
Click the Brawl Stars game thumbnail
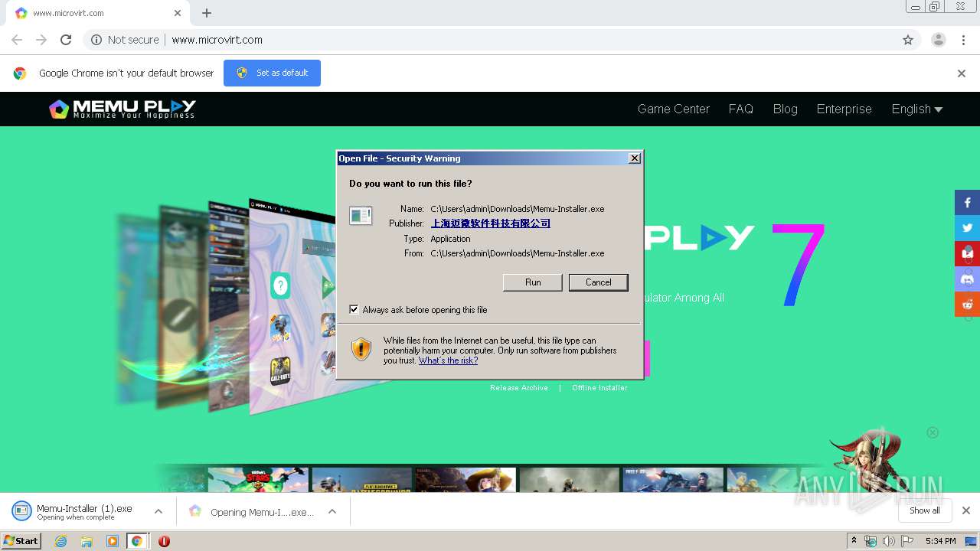[258, 480]
